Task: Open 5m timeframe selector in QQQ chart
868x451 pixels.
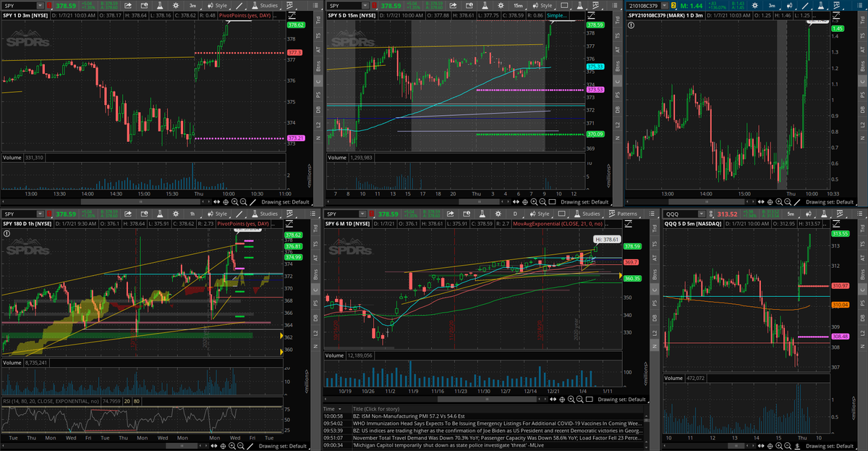Action: [x=791, y=214]
